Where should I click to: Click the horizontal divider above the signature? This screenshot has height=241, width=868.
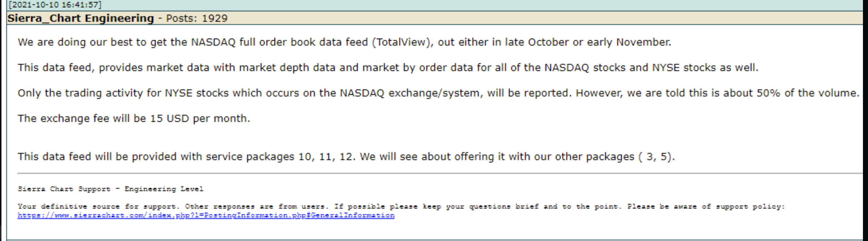(x=434, y=174)
